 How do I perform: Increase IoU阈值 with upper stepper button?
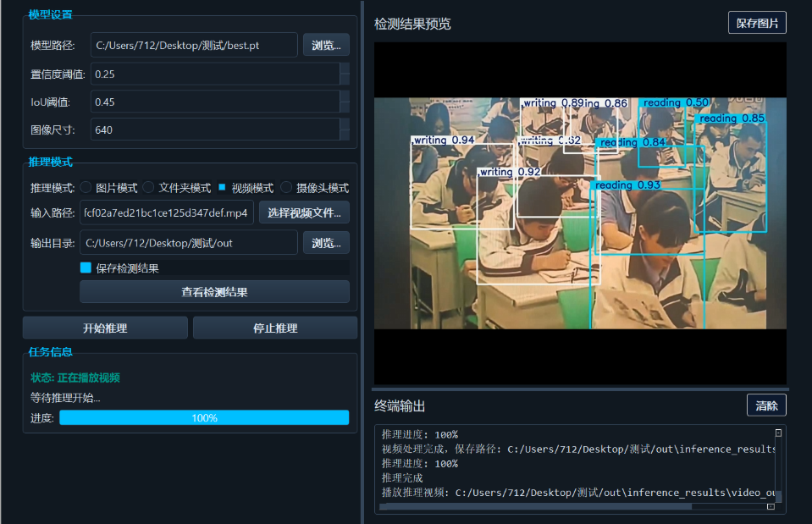[x=345, y=97]
